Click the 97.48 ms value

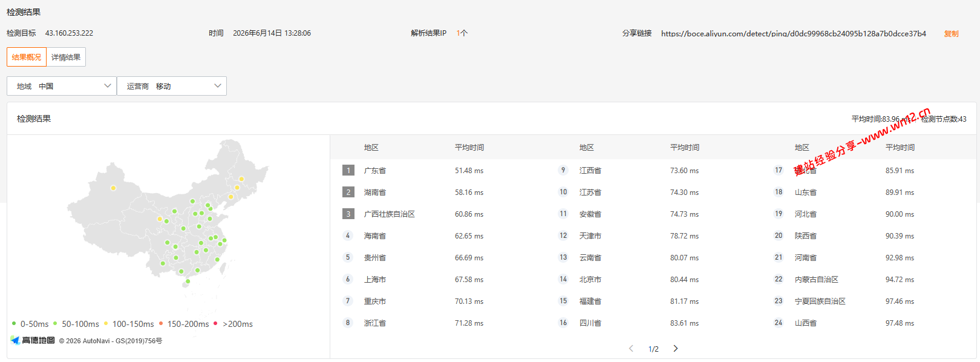(x=900, y=323)
